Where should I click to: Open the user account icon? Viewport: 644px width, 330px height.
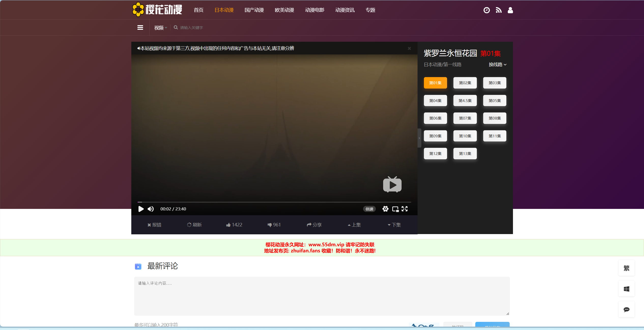pyautogui.click(x=510, y=10)
